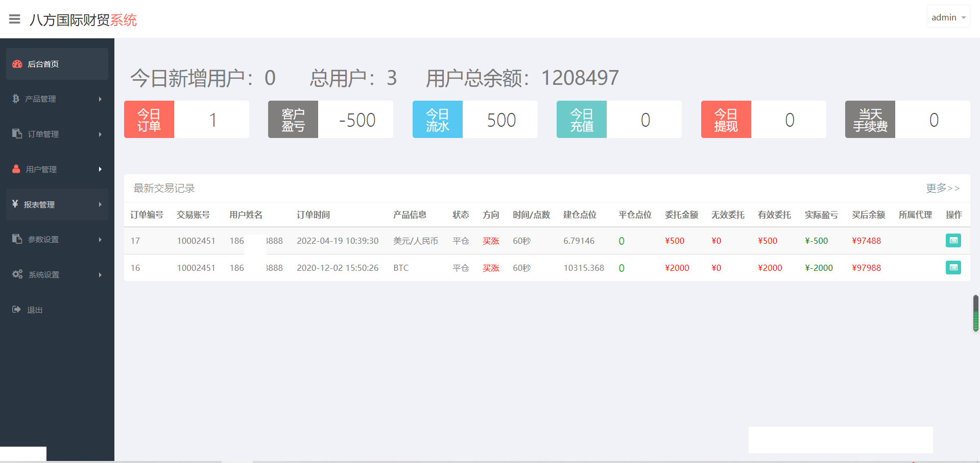This screenshot has width=980, height=463.
Task: Click the 退出 logout icon
Action: [16, 309]
